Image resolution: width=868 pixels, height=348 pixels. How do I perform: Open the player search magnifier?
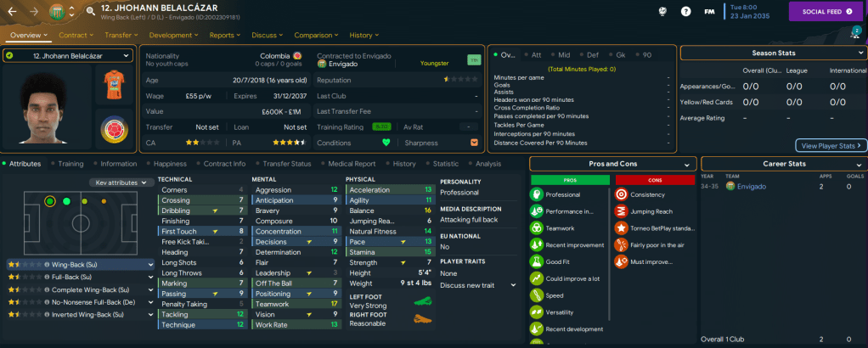91,12
